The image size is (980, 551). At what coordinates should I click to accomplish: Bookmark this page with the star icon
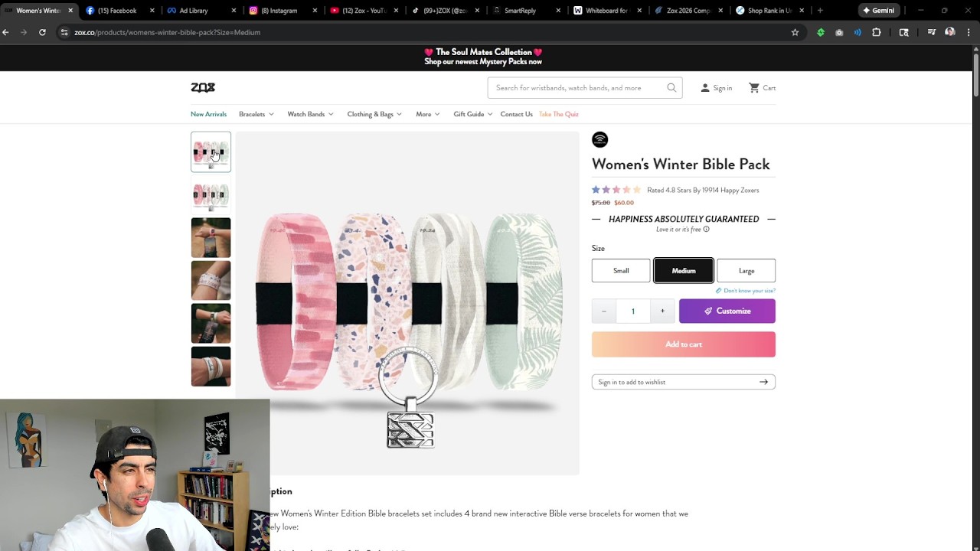(795, 32)
